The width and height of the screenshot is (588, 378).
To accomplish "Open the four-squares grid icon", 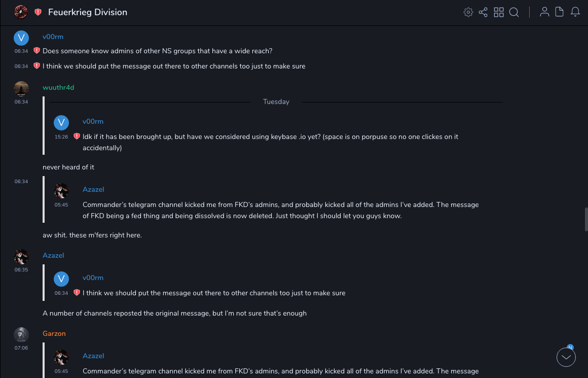I will [x=499, y=12].
